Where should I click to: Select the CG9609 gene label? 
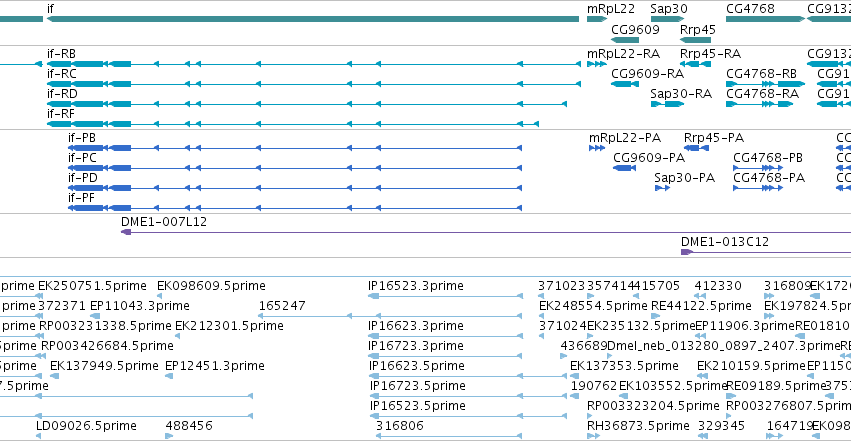(635, 30)
